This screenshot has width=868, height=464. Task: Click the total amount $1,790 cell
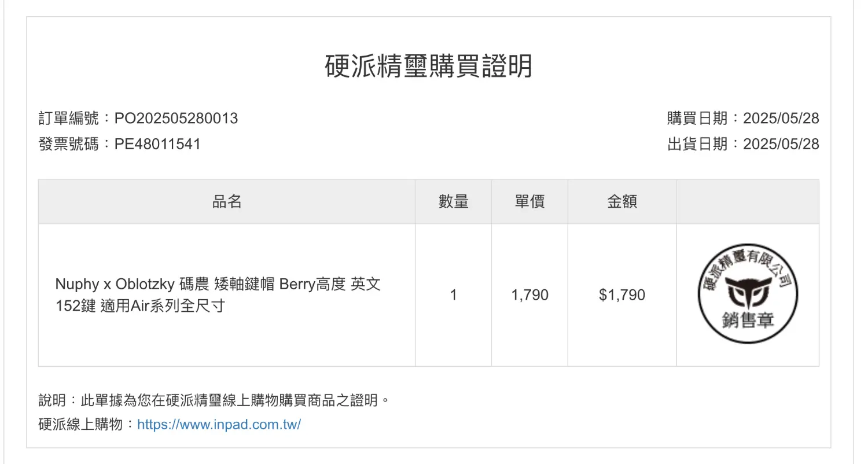pyautogui.click(x=622, y=295)
